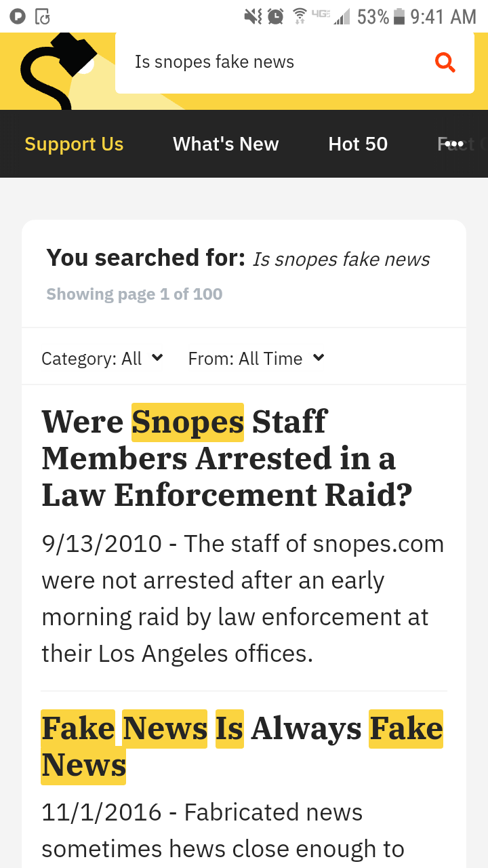Image resolution: width=488 pixels, height=868 pixels.
Task: Tap the battery status icon
Action: coord(399,16)
